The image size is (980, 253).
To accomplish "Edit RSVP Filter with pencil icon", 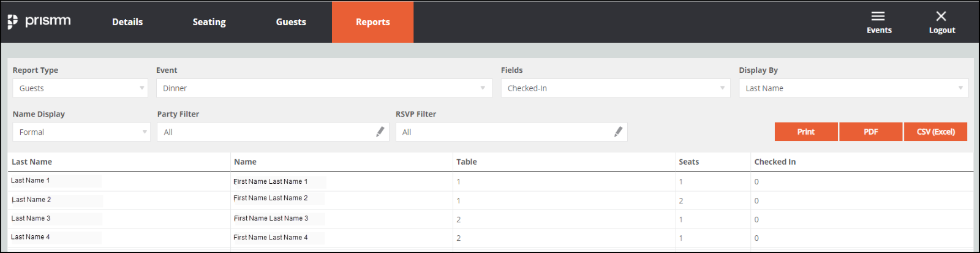I will point(619,132).
